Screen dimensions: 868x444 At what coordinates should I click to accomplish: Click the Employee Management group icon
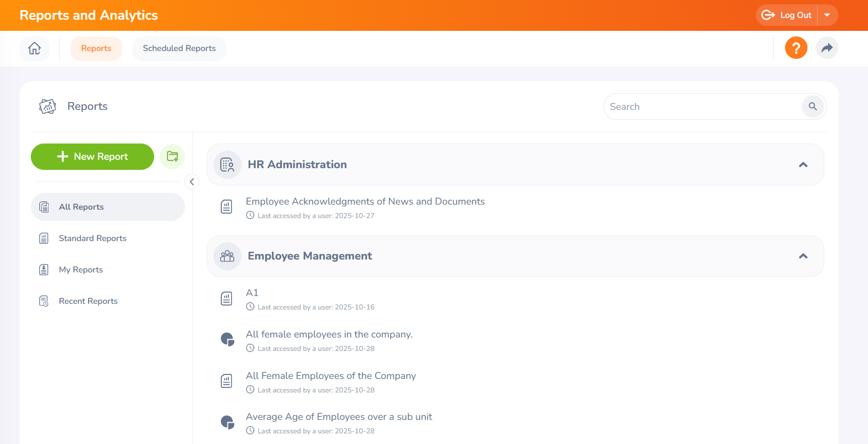coord(228,256)
